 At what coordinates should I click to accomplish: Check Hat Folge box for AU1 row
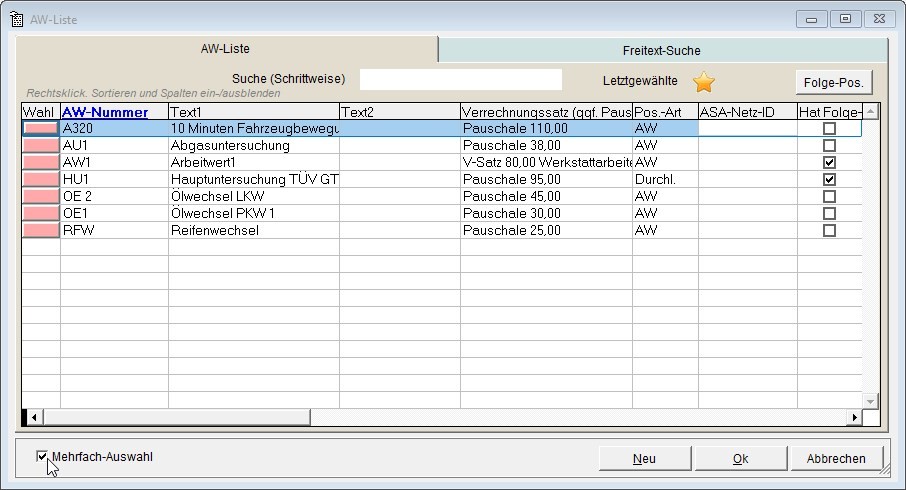[x=829, y=145]
